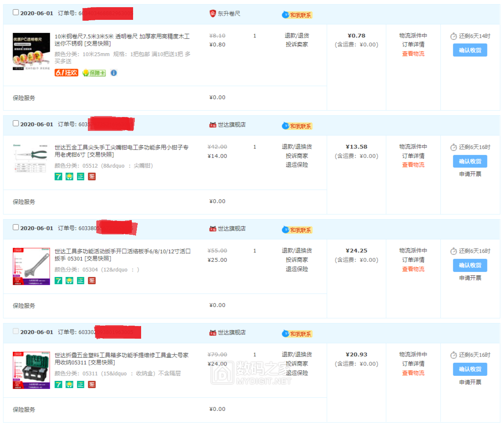The image size is (504, 424).
Task: Open 订单详情 for the toolbox order
Action: pyautogui.click(x=413, y=364)
